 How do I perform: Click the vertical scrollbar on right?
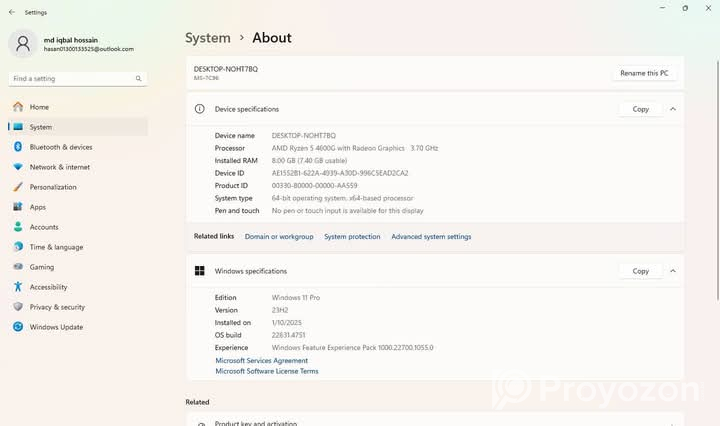pos(717,180)
